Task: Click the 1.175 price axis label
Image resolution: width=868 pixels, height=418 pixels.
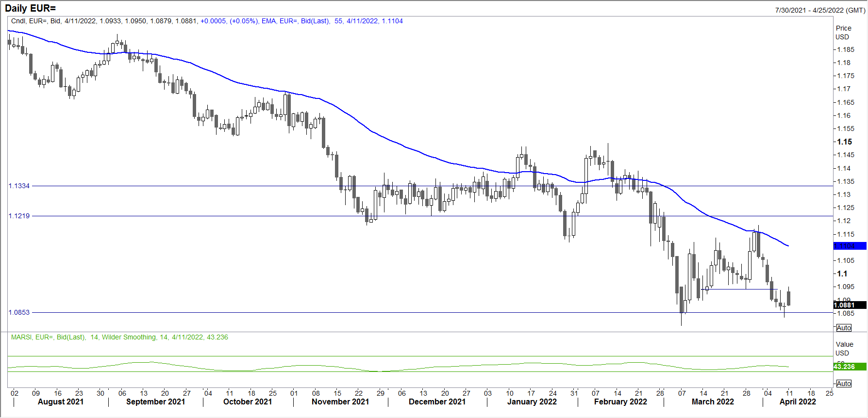Action: tap(846, 76)
